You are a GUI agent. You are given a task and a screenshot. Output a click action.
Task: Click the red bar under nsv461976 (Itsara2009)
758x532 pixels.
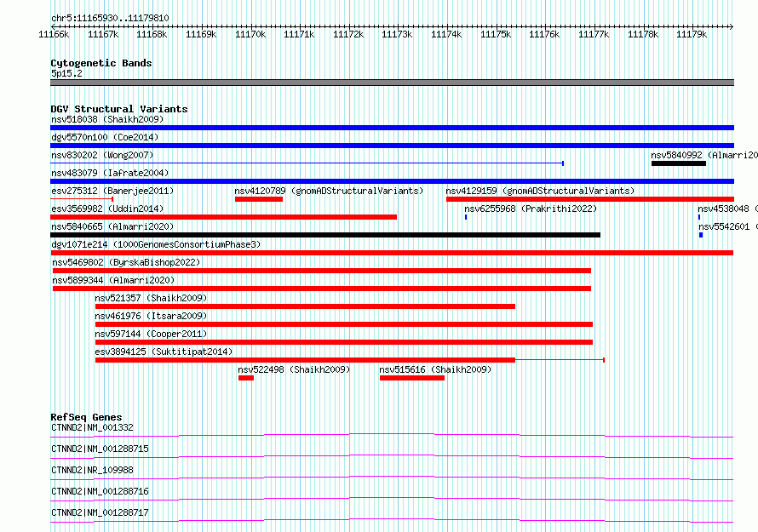(344, 324)
